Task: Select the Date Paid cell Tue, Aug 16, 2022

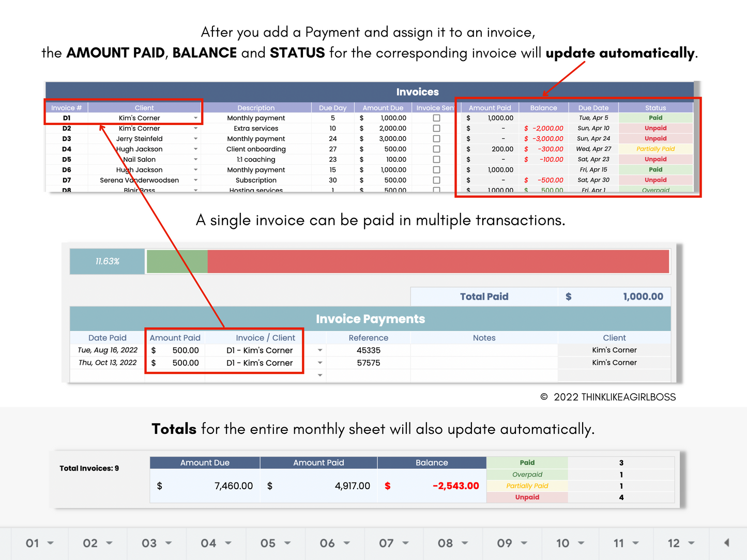Action: 107,350
